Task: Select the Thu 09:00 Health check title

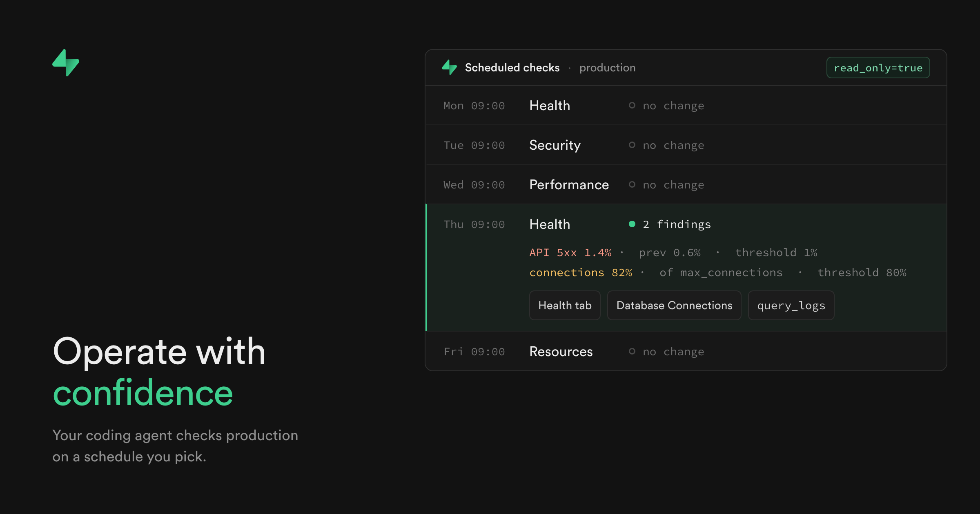Action: [x=550, y=224]
